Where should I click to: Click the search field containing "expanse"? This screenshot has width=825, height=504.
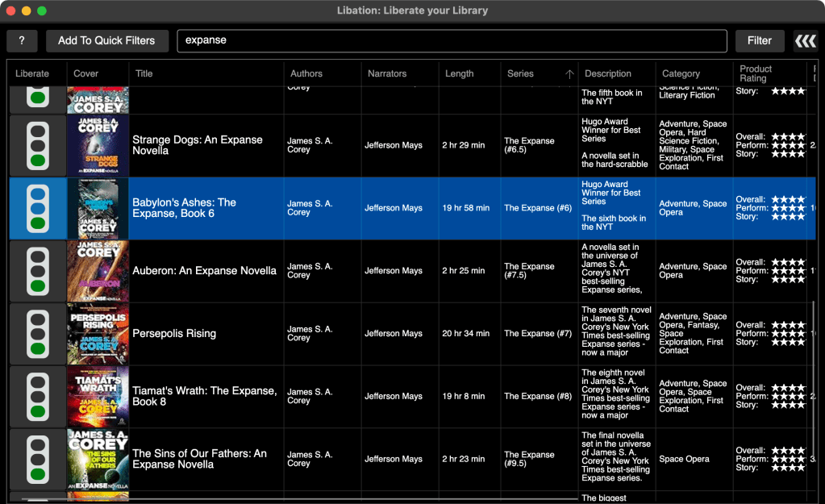[x=452, y=40]
